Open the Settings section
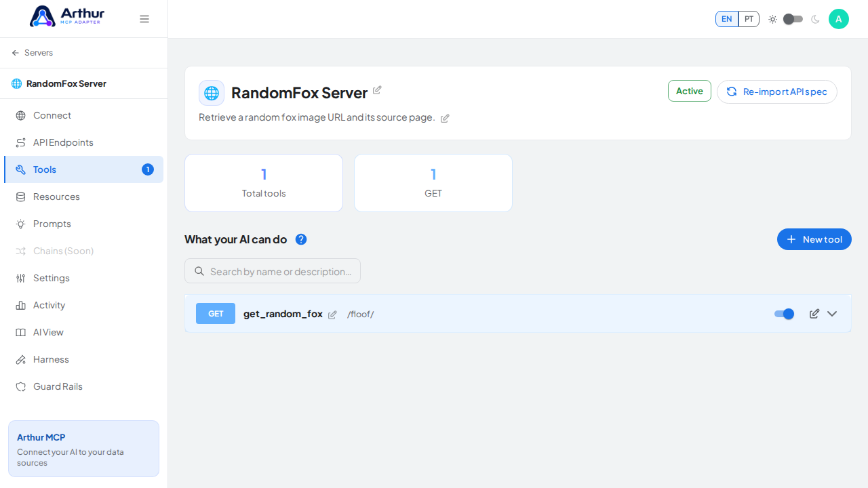The height and width of the screenshot is (488, 868). tap(83, 278)
